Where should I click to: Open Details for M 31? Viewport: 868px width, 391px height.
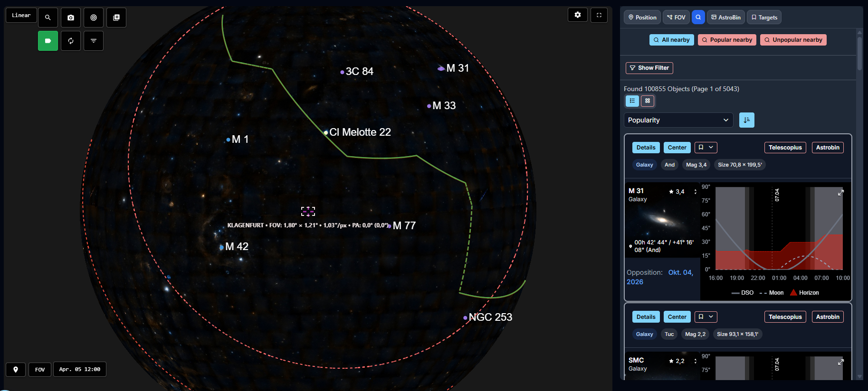[646, 148]
